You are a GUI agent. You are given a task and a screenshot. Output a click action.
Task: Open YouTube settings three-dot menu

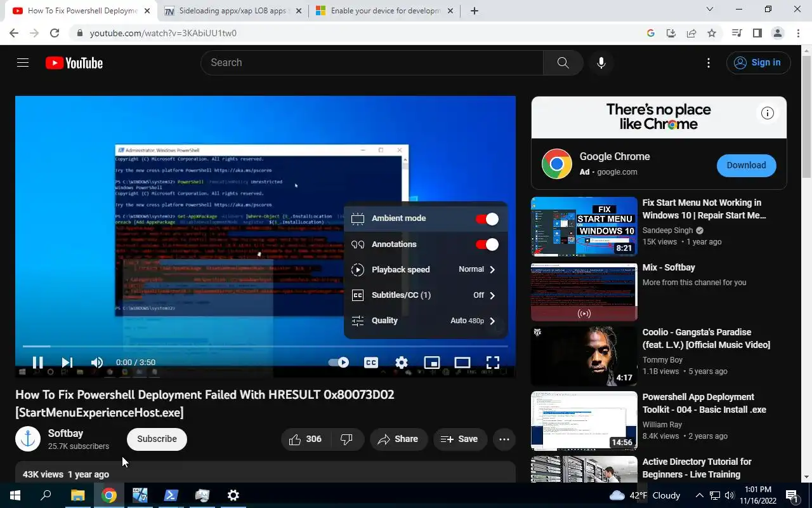tap(709, 63)
